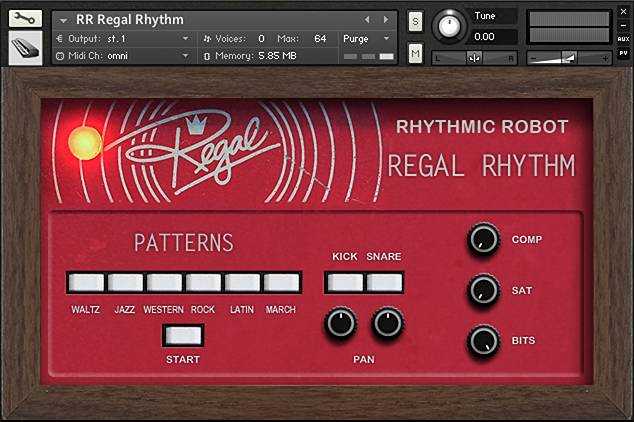Open the Output st.1 dropdown
This screenshot has height=422, width=634.
185,38
